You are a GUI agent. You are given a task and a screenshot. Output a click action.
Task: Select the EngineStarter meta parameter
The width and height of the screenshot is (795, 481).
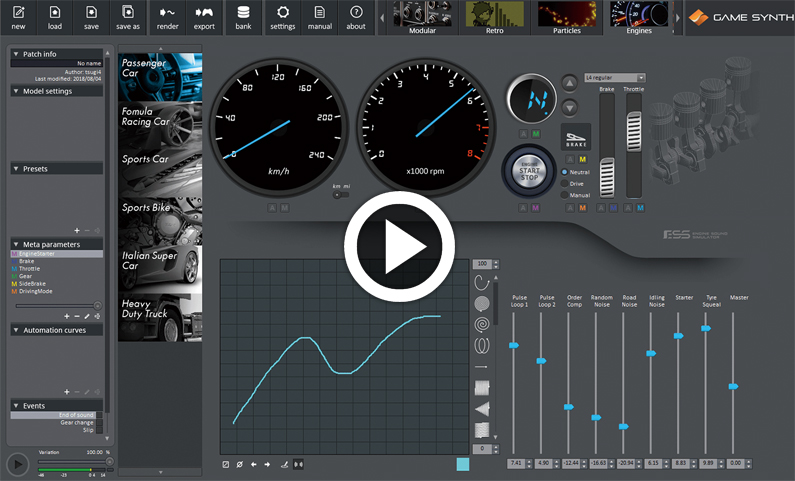[x=57, y=253]
